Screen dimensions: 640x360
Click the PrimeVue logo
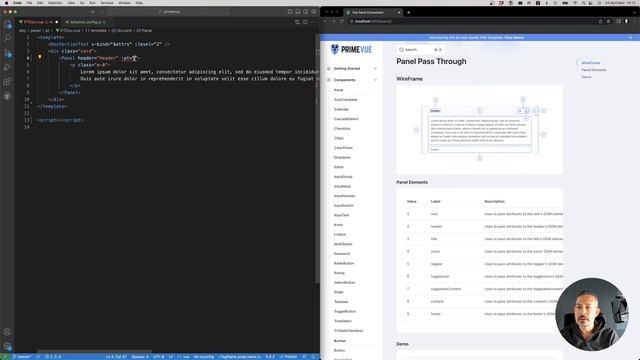(x=351, y=49)
